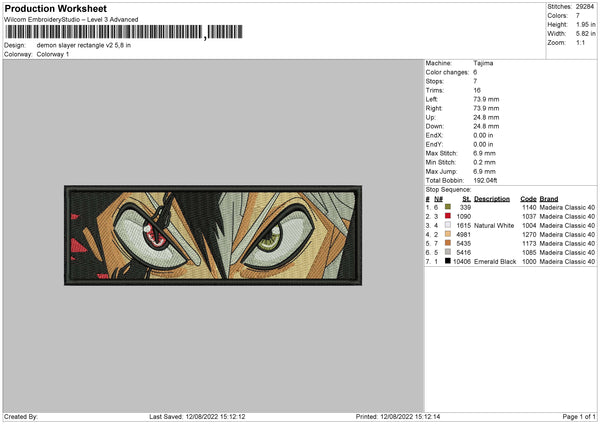The width and height of the screenshot is (600, 424).
Task: Click the Production Worksheet title
Action: tap(55, 8)
